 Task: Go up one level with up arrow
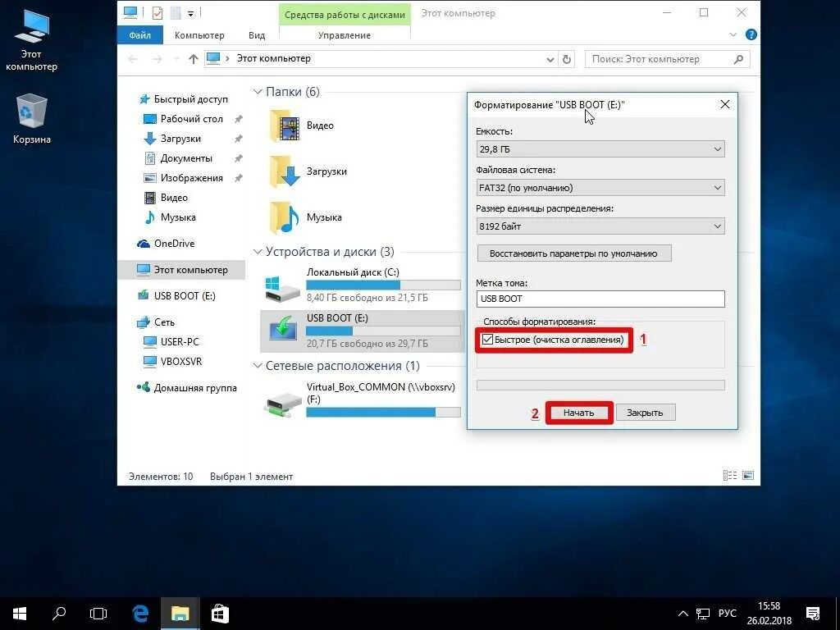click(194, 59)
